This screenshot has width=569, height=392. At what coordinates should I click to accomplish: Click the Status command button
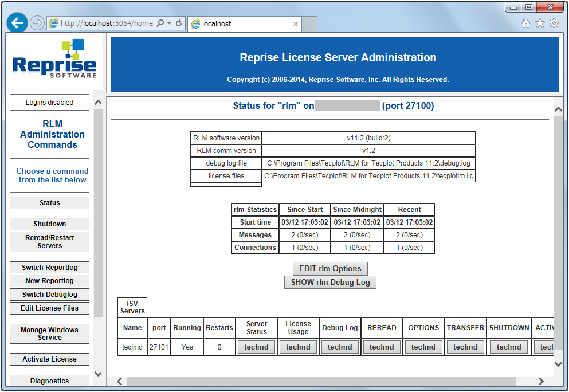tap(49, 203)
